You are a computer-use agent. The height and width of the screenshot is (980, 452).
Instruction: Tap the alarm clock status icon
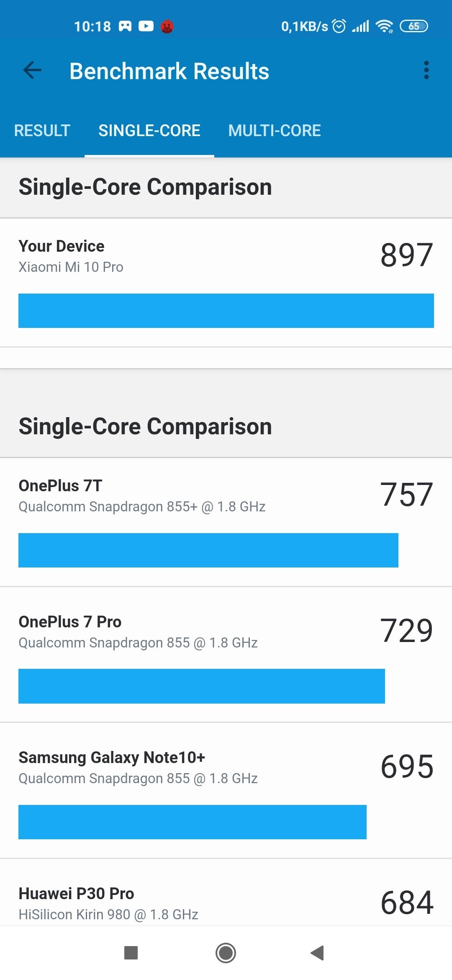point(339,26)
